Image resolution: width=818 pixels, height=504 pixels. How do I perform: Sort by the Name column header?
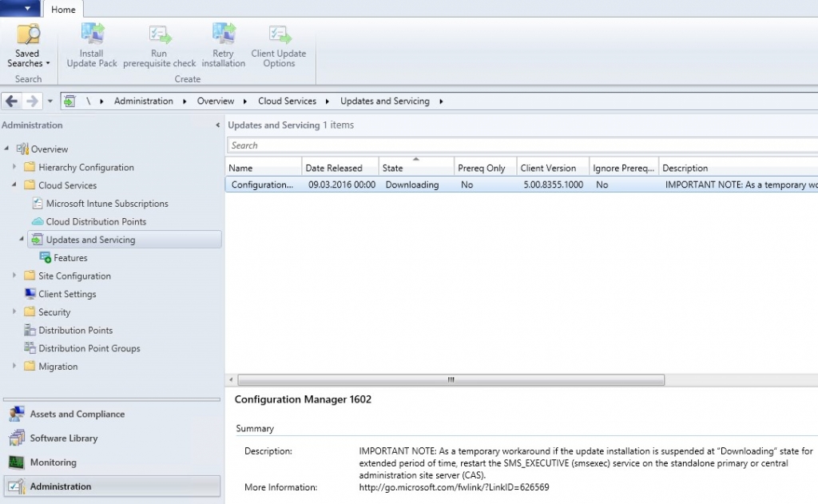point(264,168)
